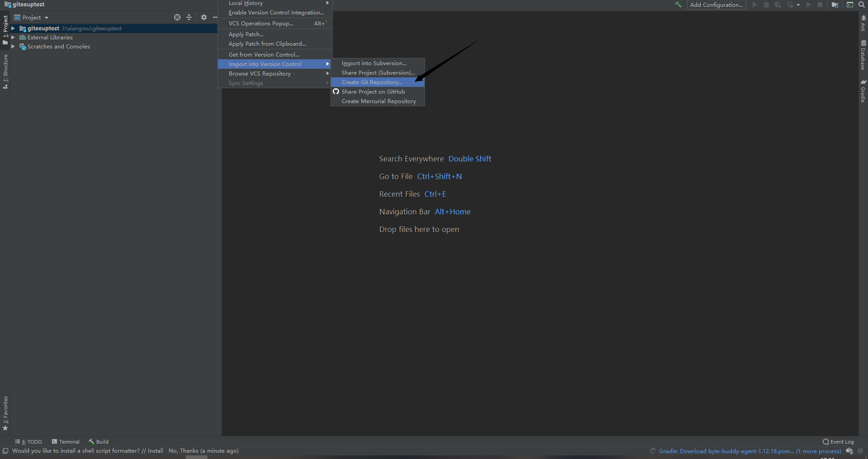Open the Database side panel tab
This screenshot has width=868, height=459.
(x=862, y=55)
